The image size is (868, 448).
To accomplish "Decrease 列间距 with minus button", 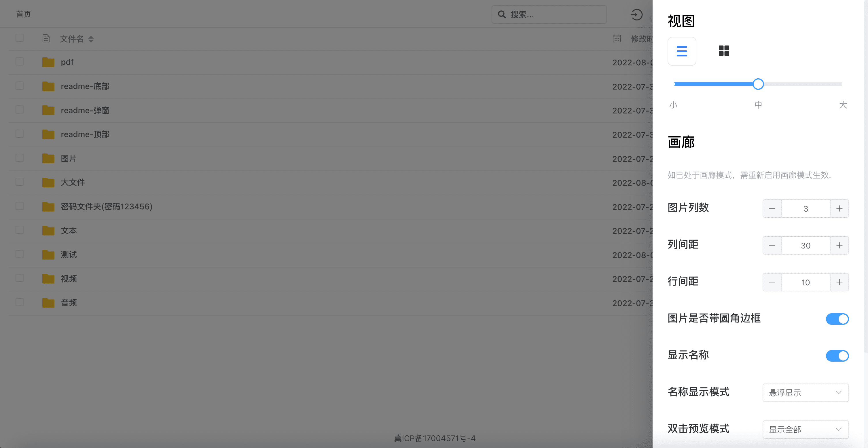I will (772, 246).
